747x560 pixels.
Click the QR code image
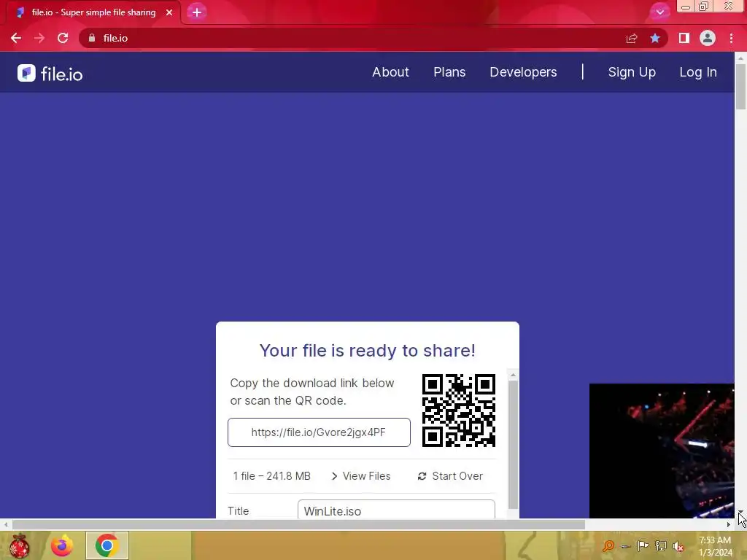coord(459,411)
